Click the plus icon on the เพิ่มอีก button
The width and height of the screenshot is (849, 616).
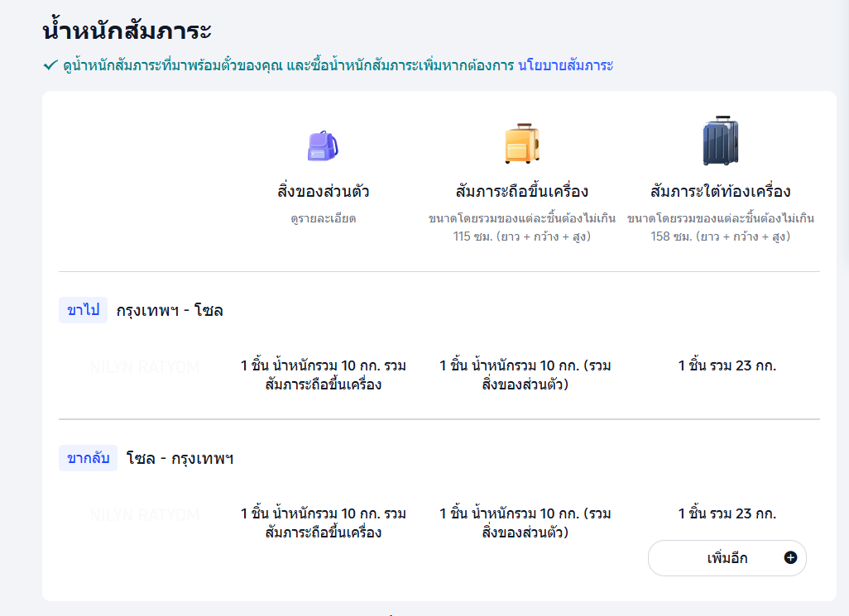pyautogui.click(x=791, y=558)
